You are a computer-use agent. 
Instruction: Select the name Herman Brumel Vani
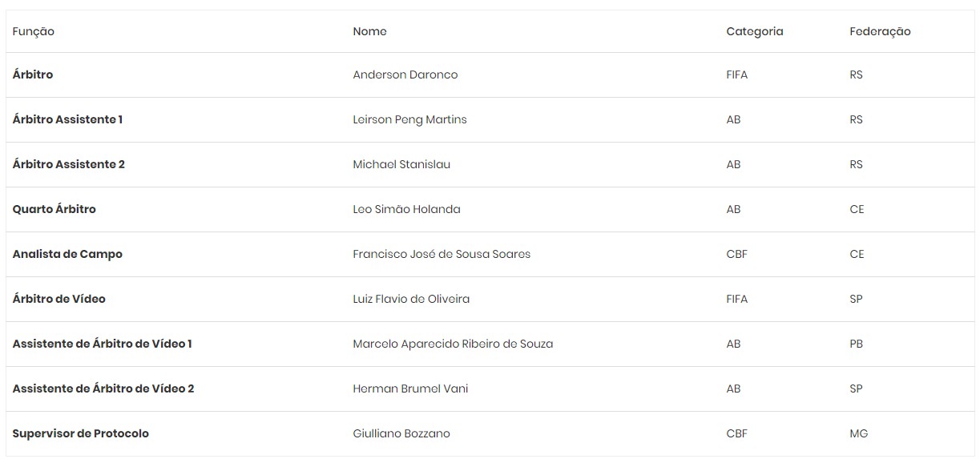point(410,389)
